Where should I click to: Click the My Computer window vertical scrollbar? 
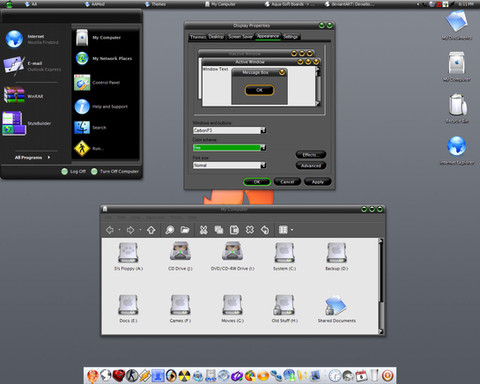click(381, 286)
